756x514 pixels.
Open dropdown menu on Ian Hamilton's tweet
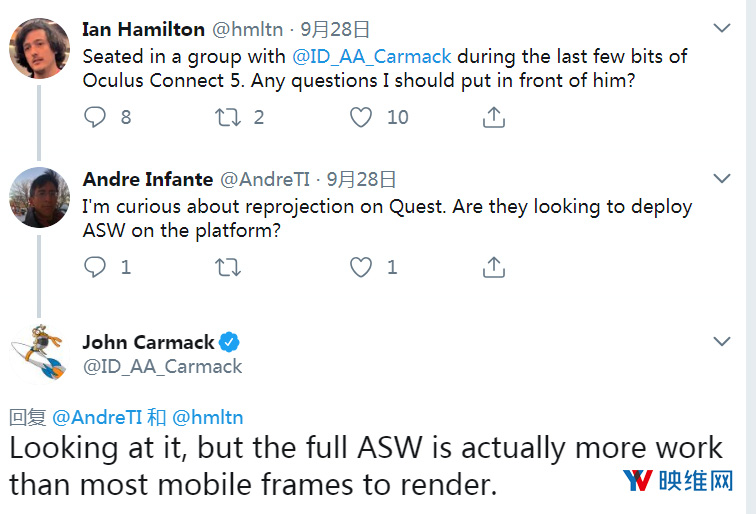pyautogui.click(x=722, y=28)
